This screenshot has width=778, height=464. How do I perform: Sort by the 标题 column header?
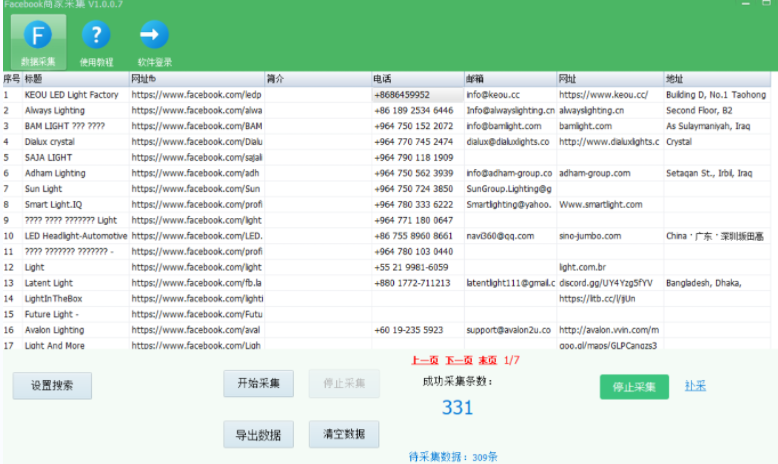click(75, 79)
